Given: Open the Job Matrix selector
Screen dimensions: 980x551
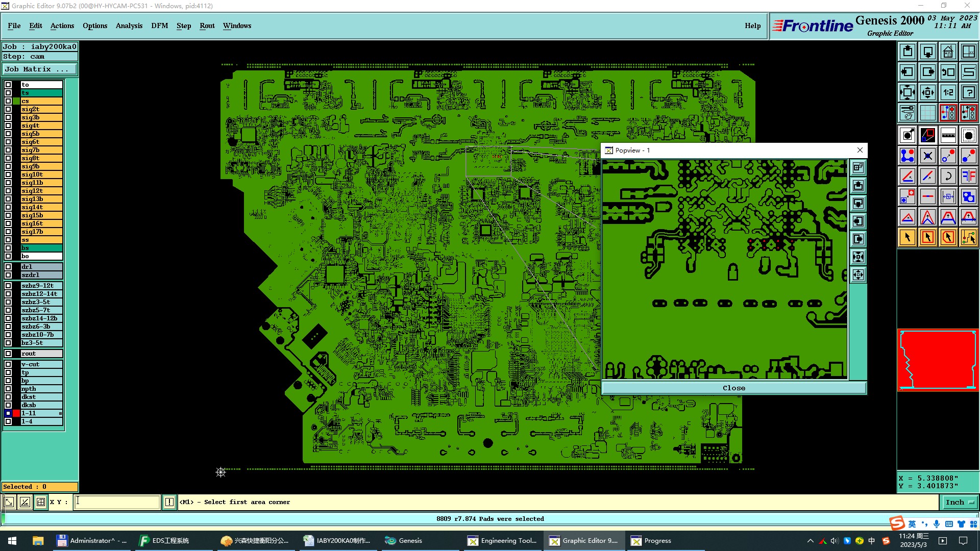Looking at the screenshot, I should click(39, 69).
